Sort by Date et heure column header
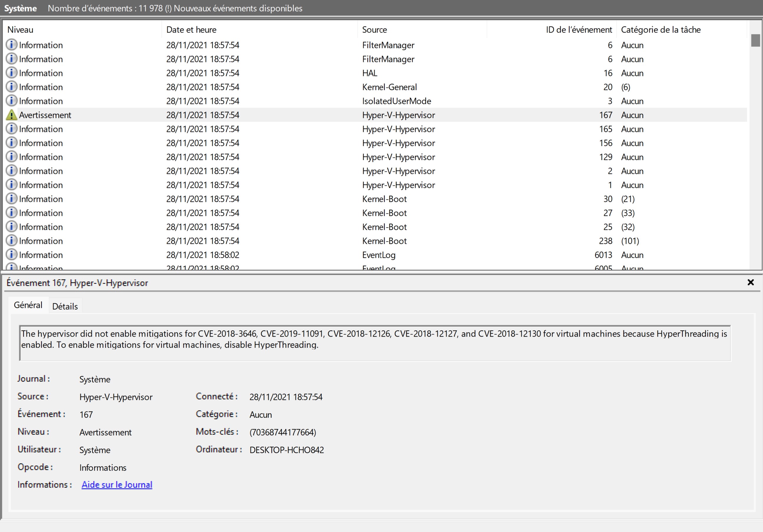The width and height of the screenshot is (763, 532). click(x=191, y=29)
